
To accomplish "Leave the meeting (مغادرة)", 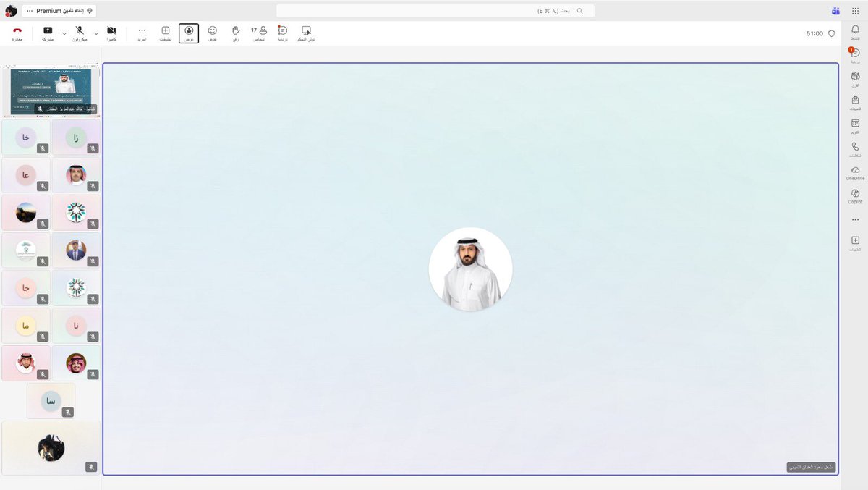I will tap(16, 33).
